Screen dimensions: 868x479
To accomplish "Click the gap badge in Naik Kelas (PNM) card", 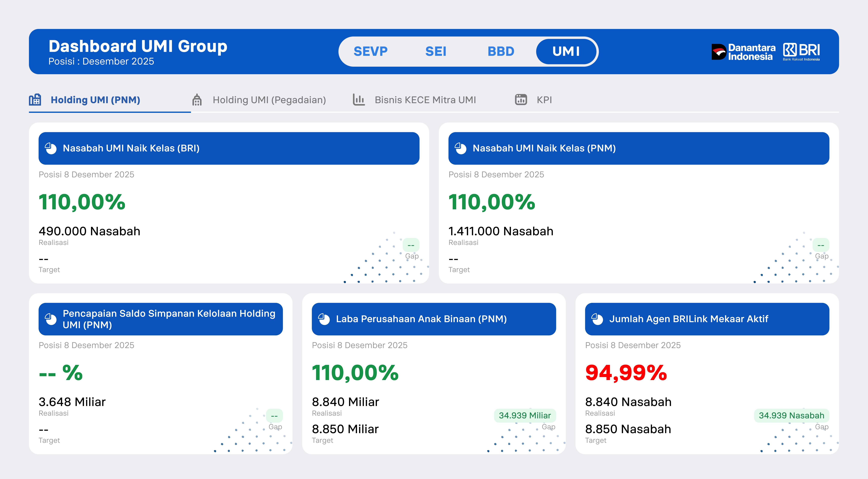I will tap(821, 245).
